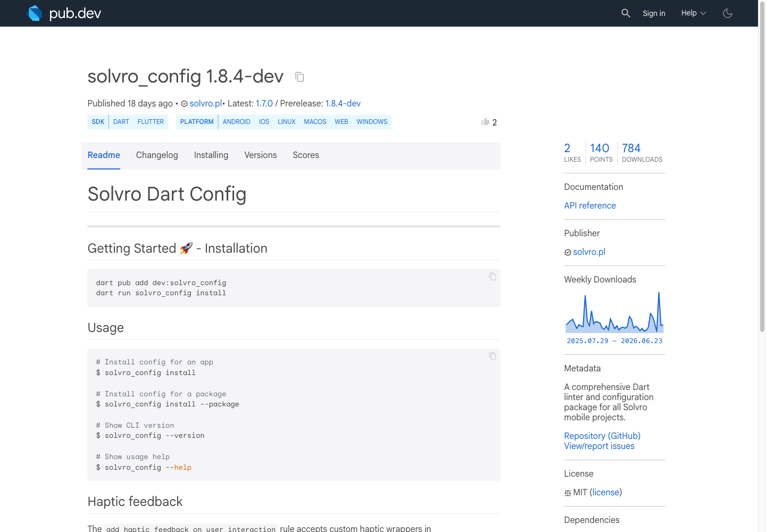
Task: Expand the Help dropdown menu
Action: [x=694, y=13]
